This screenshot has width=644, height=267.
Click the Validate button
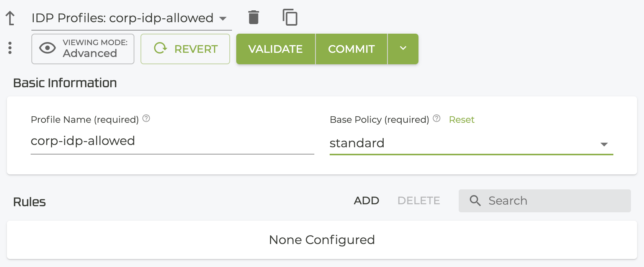(276, 49)
